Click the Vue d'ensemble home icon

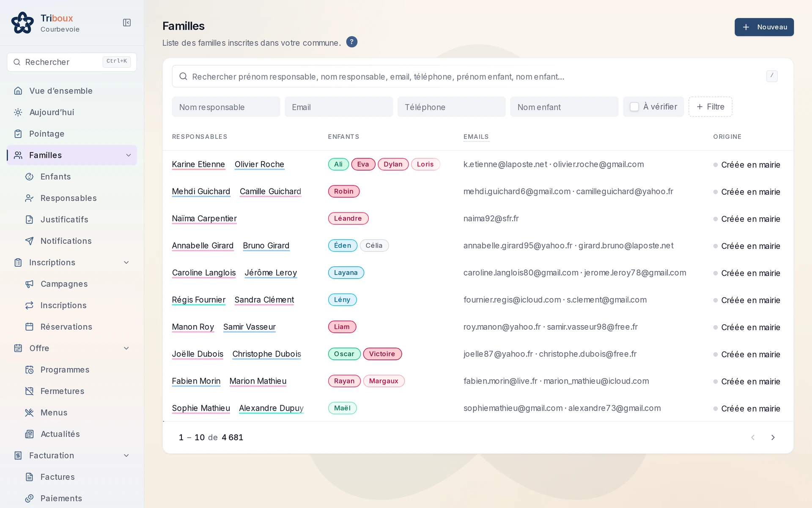(x=18, y=91)
